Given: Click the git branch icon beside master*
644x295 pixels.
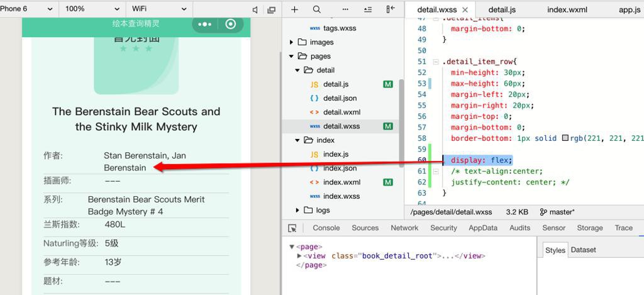Looking at the screenshot, I should pyautogui.click(x=543, y=212).
